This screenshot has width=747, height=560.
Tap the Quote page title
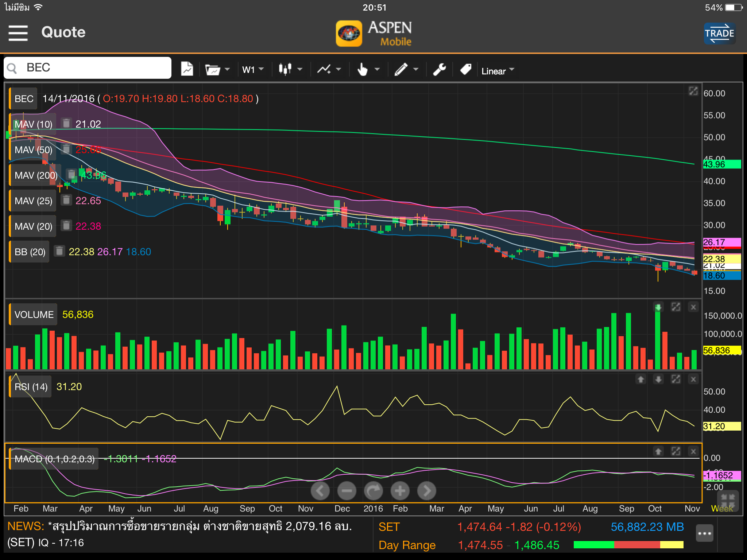coord(63,32)
